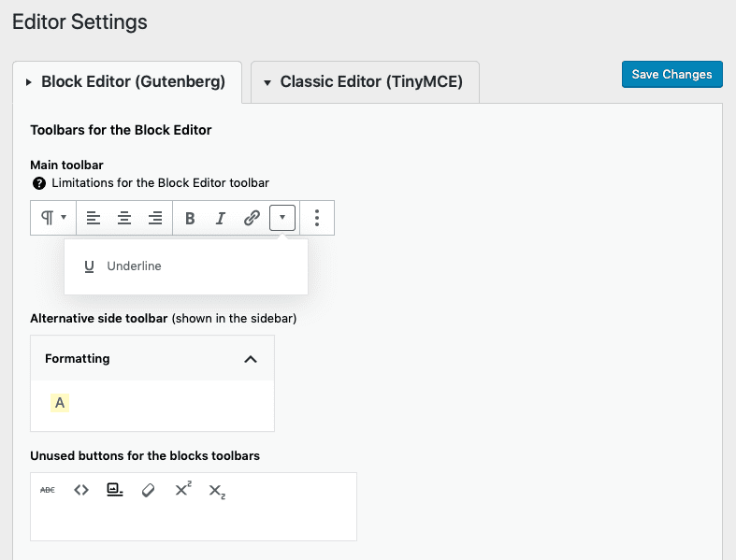
Task: Collapse the Formatting panel
Action: pos(250,359)
